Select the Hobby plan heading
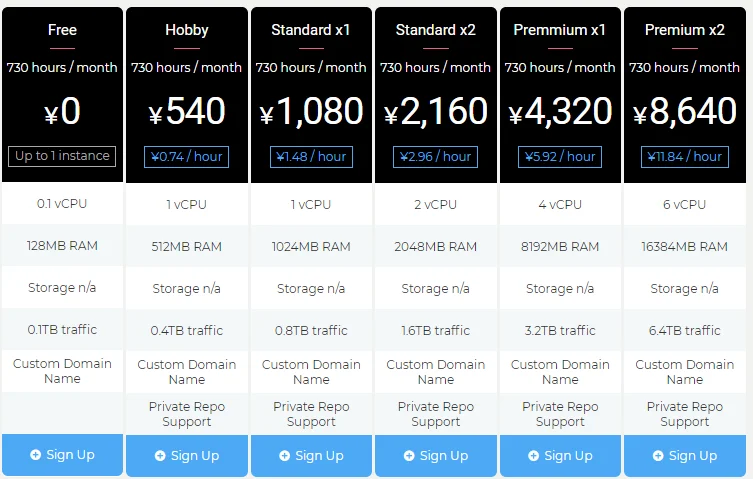The width and height of the screenshot is (753, 479). [x=187, y=30]
